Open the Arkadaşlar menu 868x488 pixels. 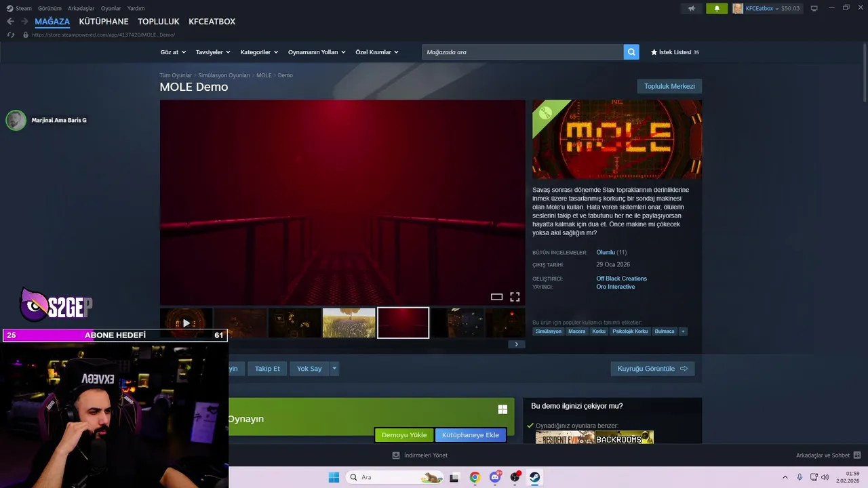[x=81, y=8]
